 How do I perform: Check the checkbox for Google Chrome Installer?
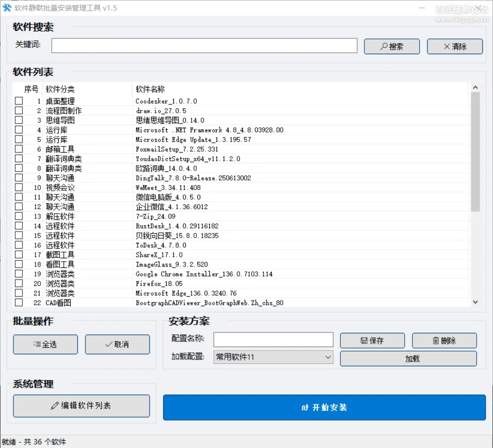18,274
